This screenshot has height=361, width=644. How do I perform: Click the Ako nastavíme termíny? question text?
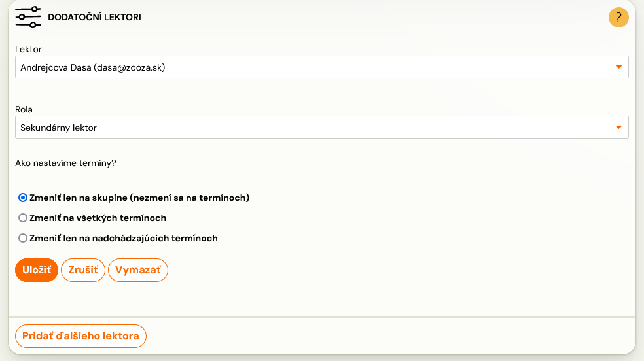tap(65, 163)
